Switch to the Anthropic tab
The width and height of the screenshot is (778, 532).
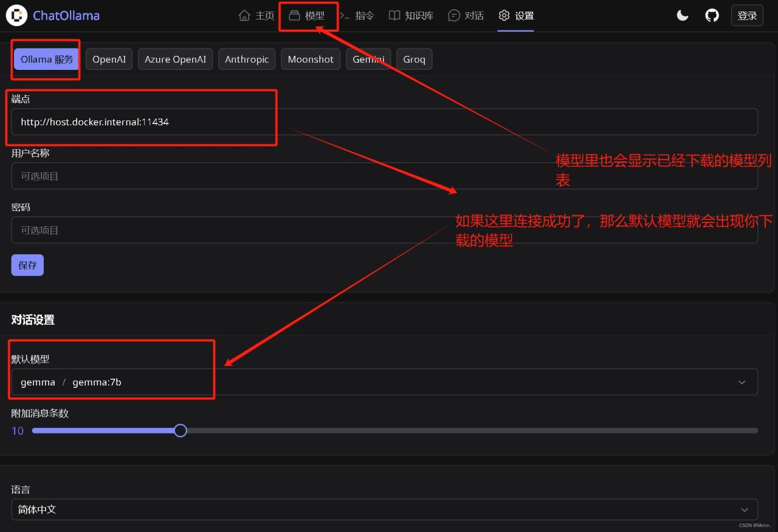pos(247,60)
